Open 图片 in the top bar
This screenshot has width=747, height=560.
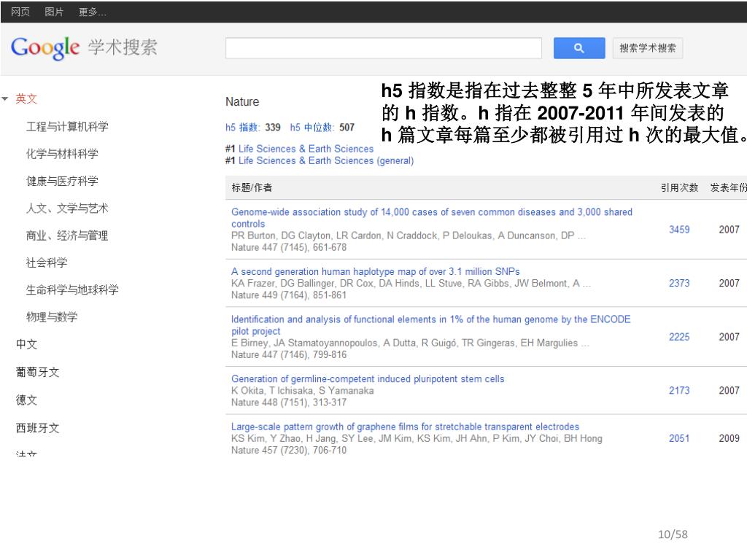(x=54, y=12)
